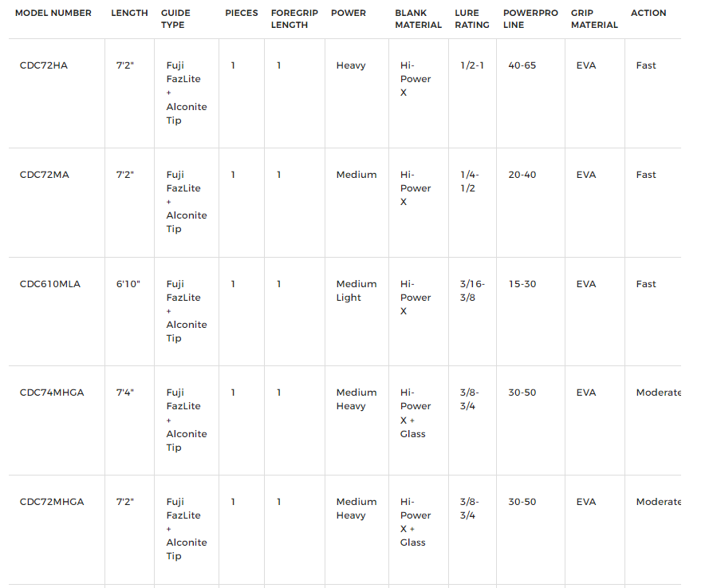Screen dimensions: 717x588
Task: Select the CDC72HA model number cell
Action: click(44, 65)
